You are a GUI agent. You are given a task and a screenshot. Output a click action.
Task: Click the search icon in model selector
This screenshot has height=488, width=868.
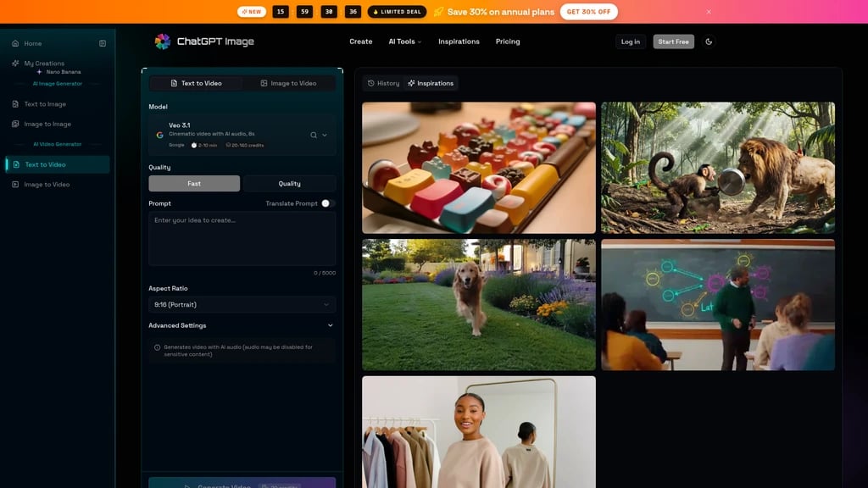coord(314,135)
